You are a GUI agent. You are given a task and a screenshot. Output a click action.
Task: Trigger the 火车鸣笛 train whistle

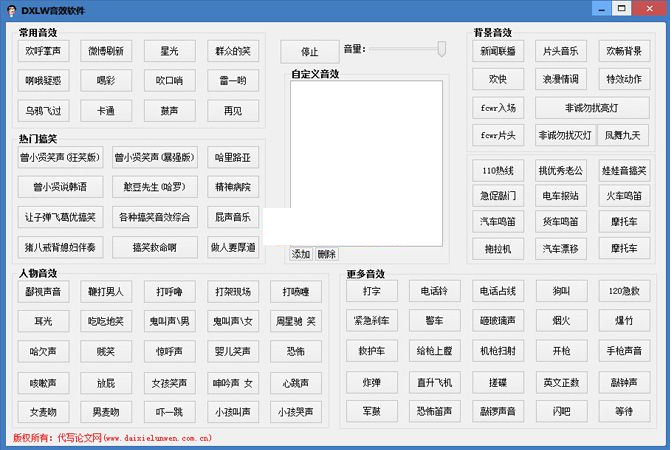625,196
